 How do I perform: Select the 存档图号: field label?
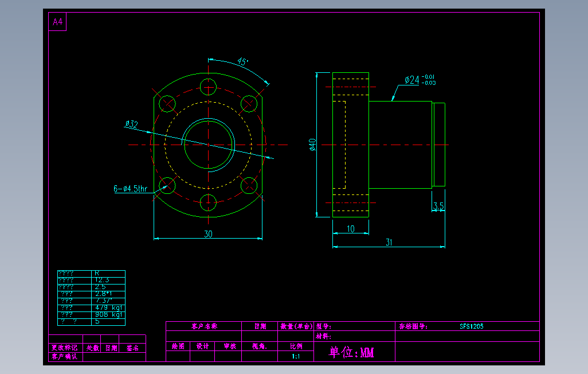pyautogui.click(x=413, y=326)
